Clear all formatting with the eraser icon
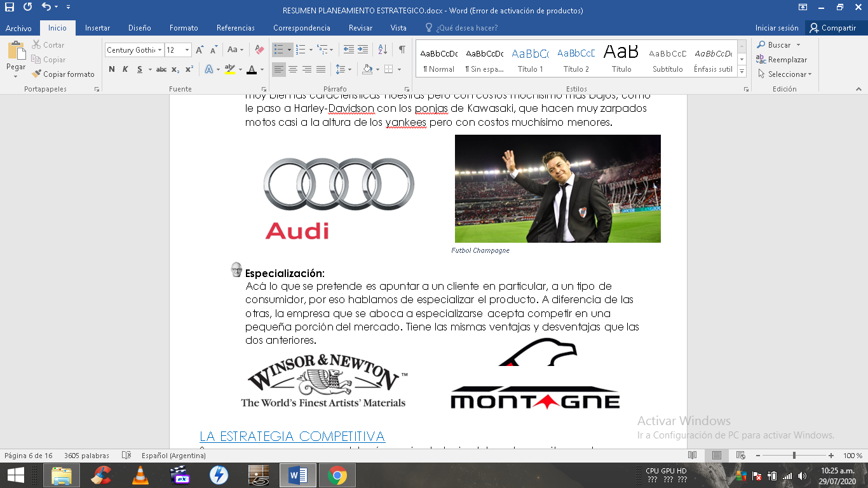The width and height of the screenshot is (868, 488). (259, 50)
